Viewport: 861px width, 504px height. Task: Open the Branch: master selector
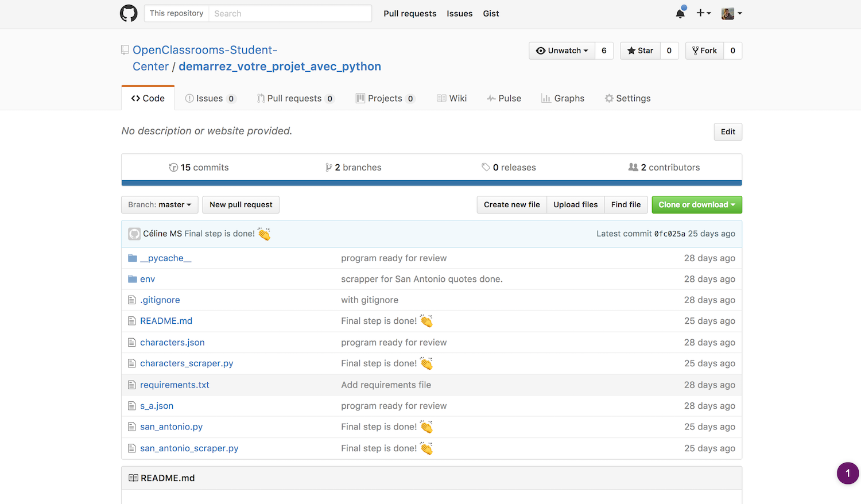point(160,205)
